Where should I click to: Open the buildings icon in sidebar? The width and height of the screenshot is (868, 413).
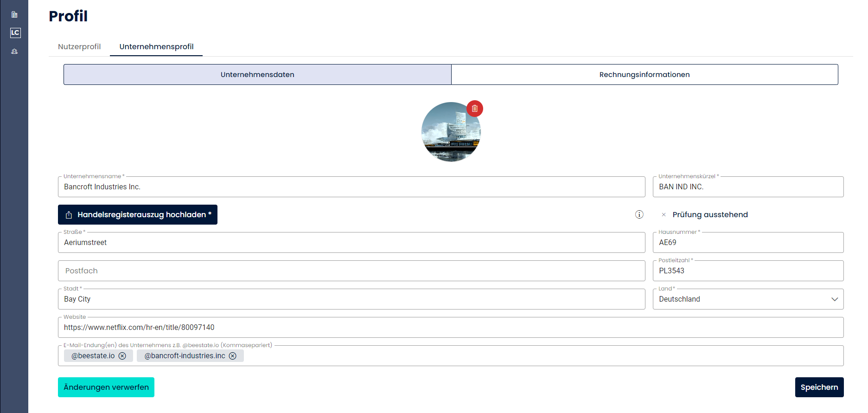(14, 14)
